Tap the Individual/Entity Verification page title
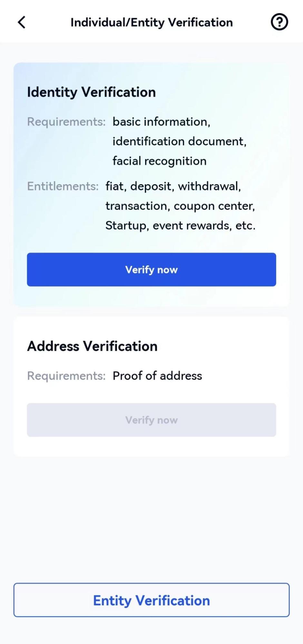The width and height of the screenshot is (303, 644). pos(151,22)
